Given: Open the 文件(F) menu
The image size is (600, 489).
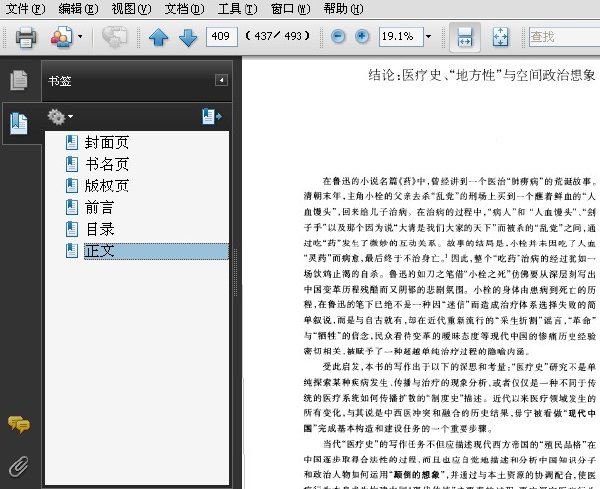Looking at the screenshot, I should point(25,9).
